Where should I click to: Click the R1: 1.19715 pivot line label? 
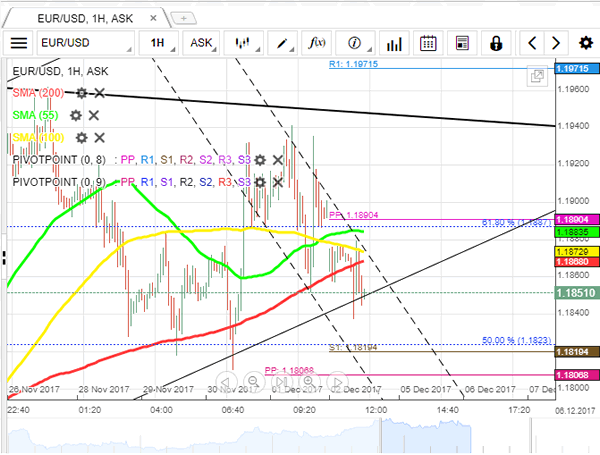pos(354,64)
